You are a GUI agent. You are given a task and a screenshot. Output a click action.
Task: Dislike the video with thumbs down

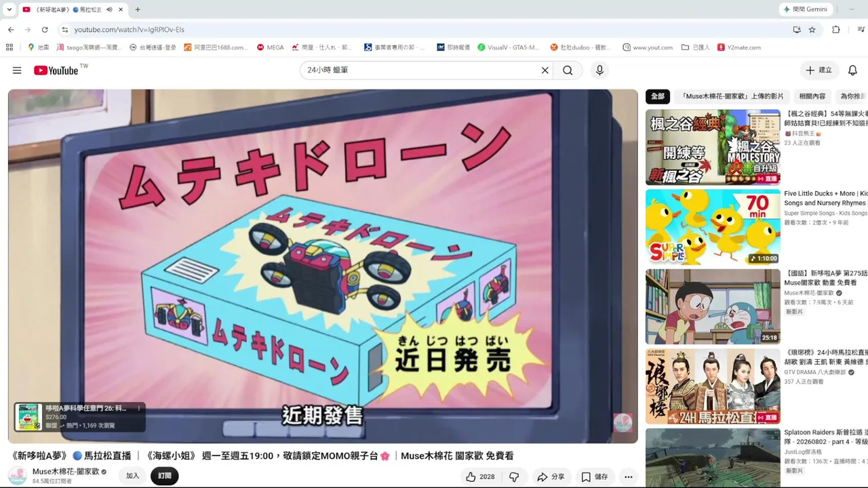514,476
